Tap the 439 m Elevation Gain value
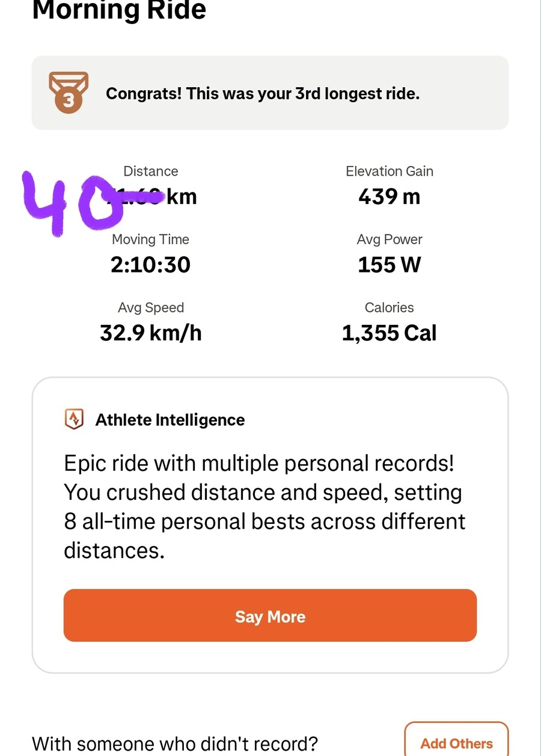 (x=390, y=197)
